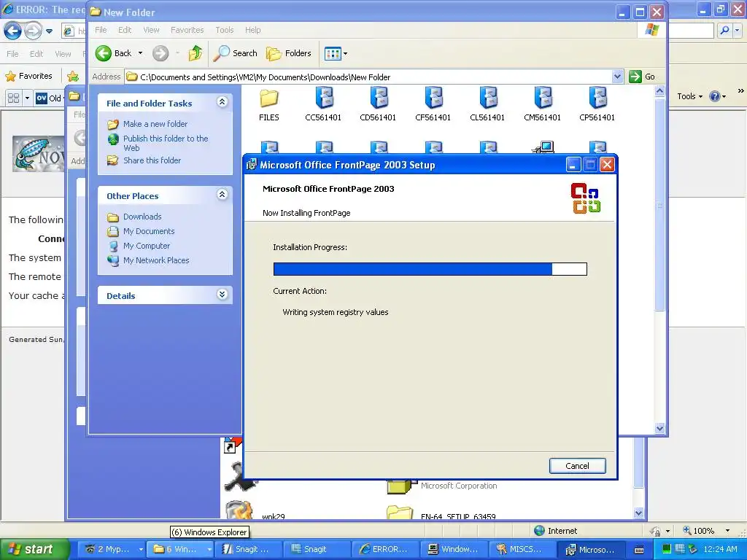Select the CP561401 cabinet file

(597, 104)
